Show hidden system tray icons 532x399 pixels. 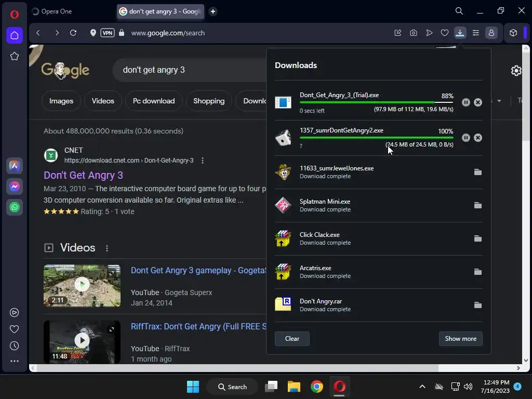(422, 387)
